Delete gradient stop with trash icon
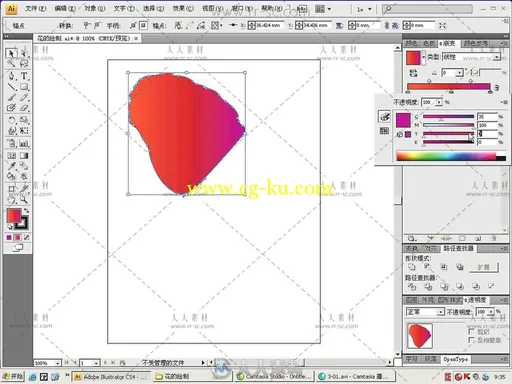The height and width of the screenshot is (384, 512). click(496, 88)
